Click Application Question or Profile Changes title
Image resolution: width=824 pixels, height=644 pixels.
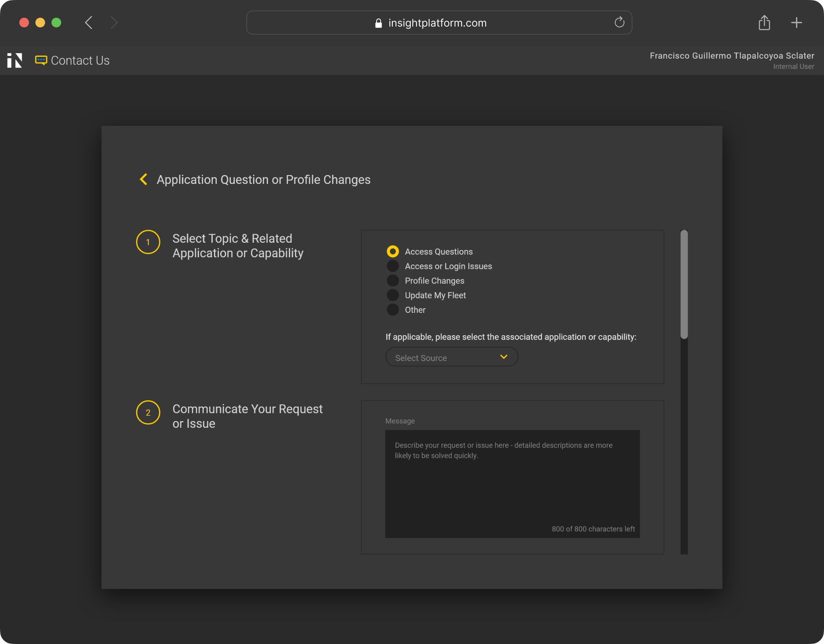click(x=263, y=180)
